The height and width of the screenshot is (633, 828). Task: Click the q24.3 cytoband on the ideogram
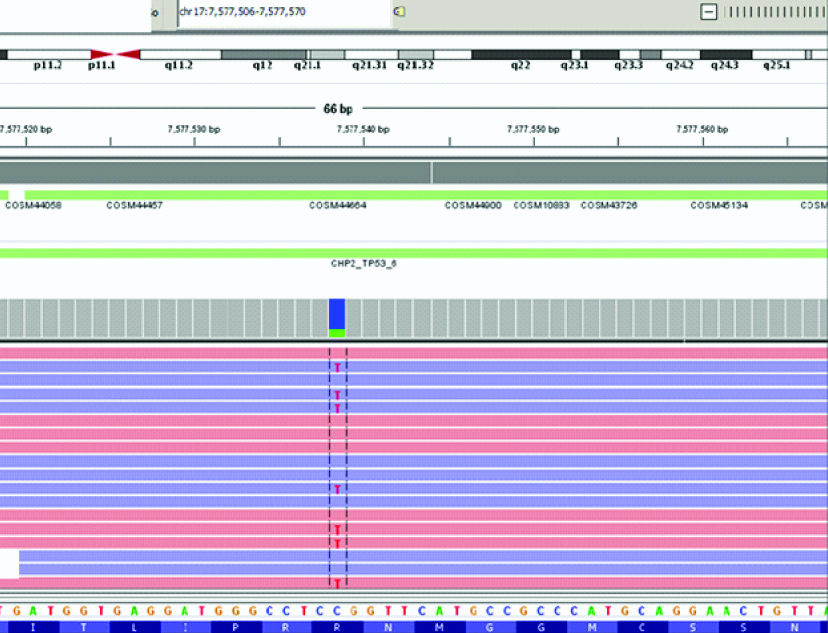725,54
